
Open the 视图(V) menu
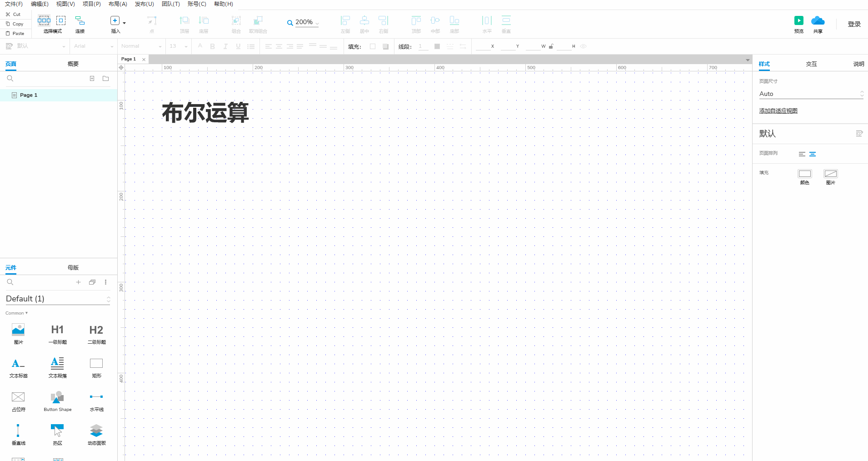[65, 4]
